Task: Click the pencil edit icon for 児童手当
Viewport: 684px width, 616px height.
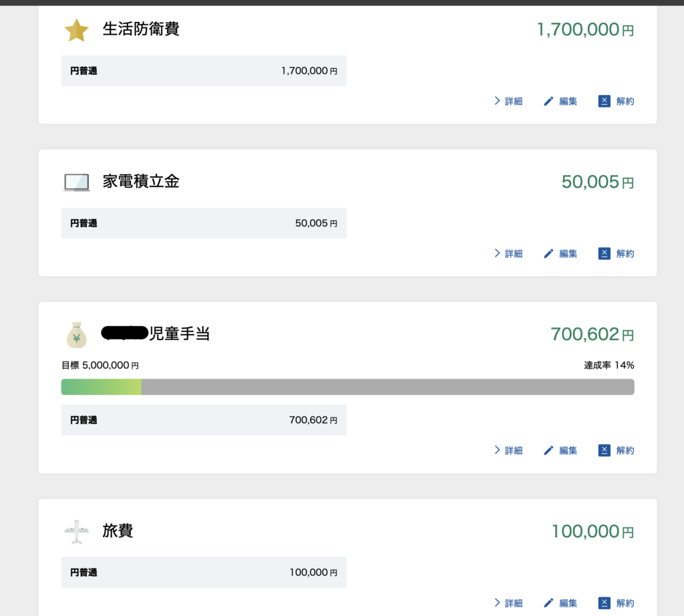Action: [x=549, y=450]
